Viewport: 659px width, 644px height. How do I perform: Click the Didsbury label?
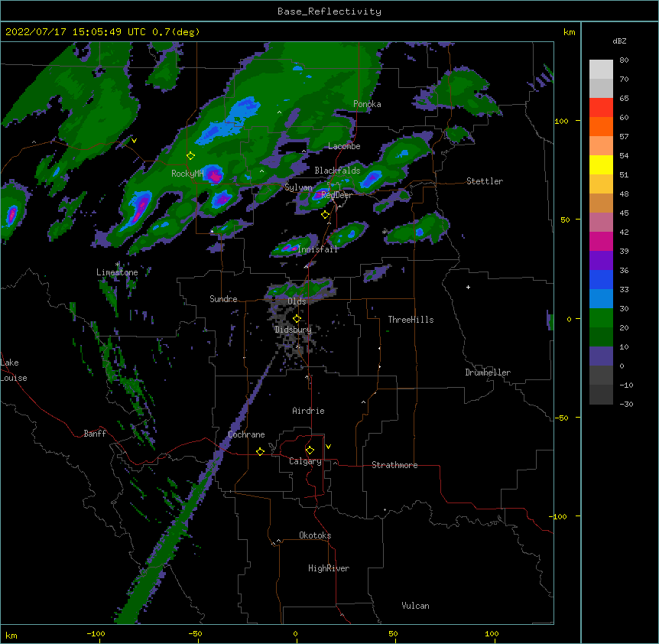(293, 330)
